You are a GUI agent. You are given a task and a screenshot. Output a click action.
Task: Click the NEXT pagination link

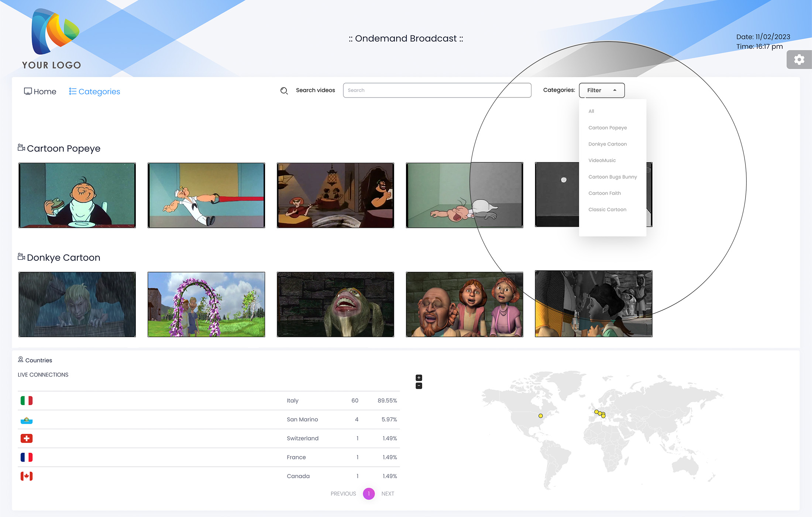[x=388, y=494]
